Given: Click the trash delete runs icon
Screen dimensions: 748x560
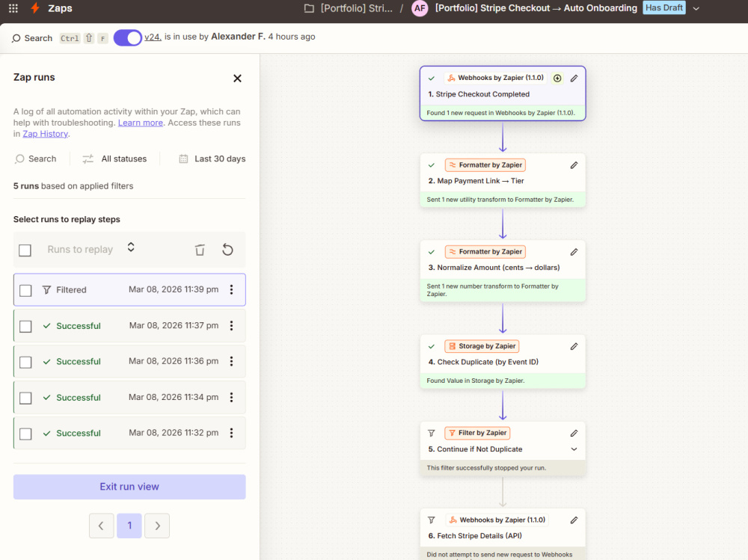Looking at the screenshot, I should [200, 250].
